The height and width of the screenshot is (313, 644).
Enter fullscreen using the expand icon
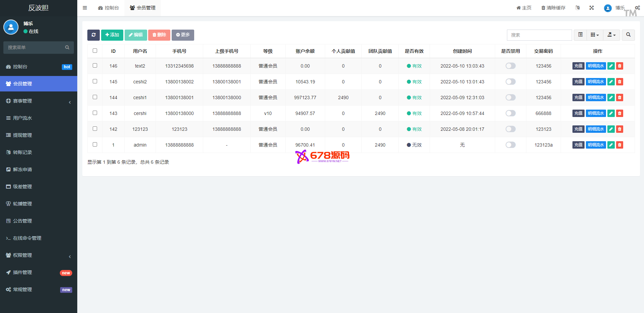coord(591,8)
